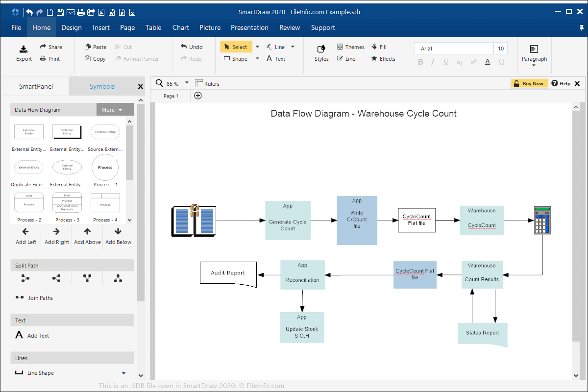Switch to the Symbols panel tab
The height and width of the screenshot is (392, 588).
coord(102,86)
